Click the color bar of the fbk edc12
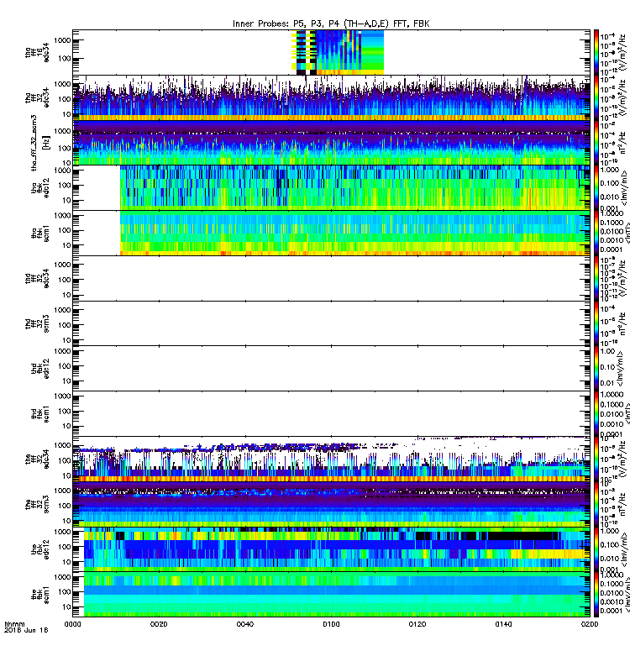This screenshot has width=630, height=672. pyautogui.click(x=596, y=549)
